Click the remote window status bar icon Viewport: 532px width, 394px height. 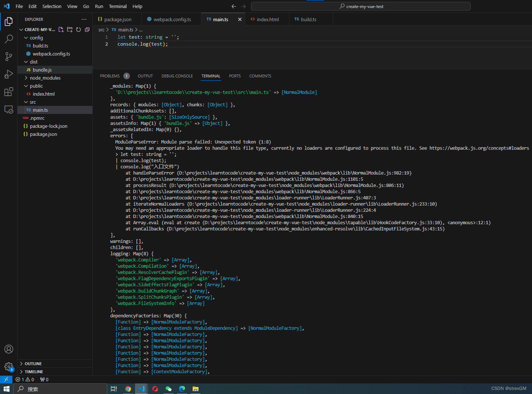click(6, 379)
